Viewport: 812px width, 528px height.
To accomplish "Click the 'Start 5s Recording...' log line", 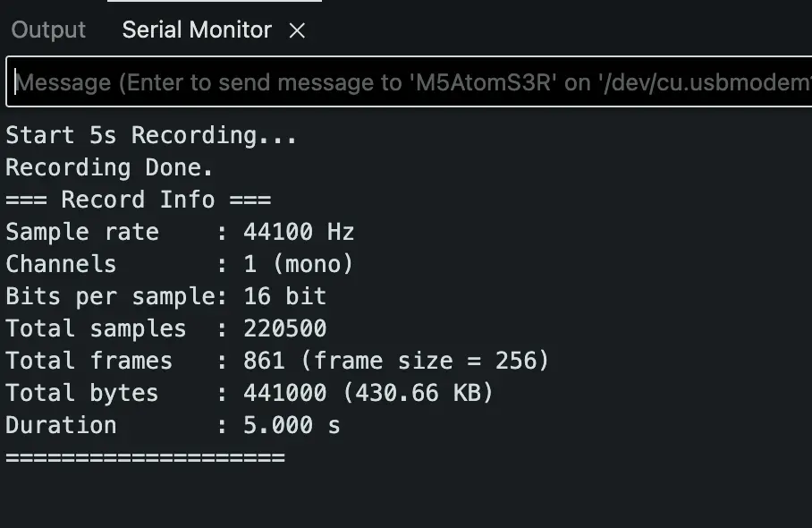I will click(151, 135).
